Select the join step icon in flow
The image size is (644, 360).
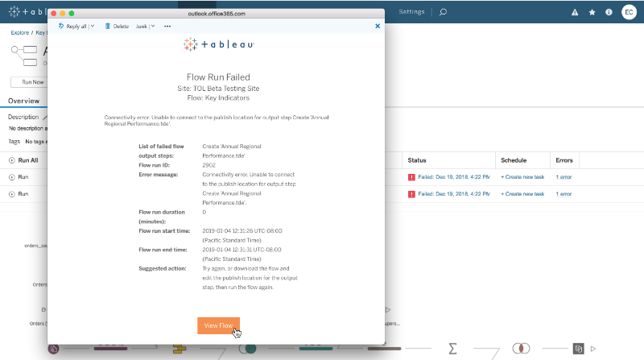522,348
